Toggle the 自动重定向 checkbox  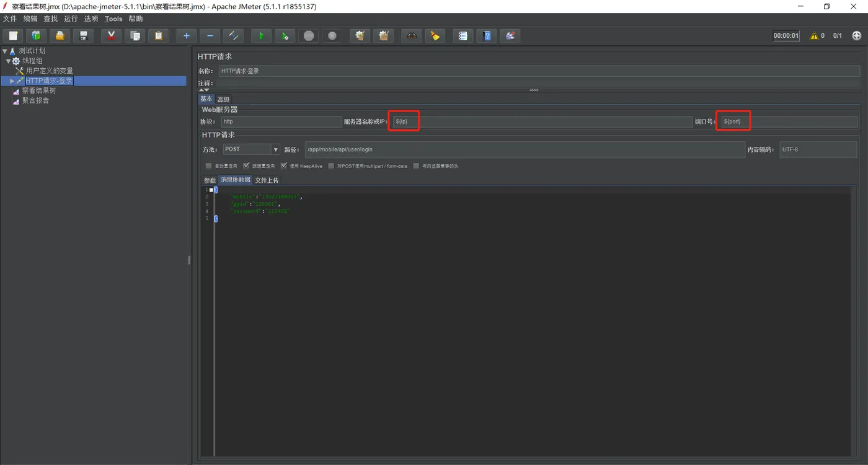(x=208, y=166)
